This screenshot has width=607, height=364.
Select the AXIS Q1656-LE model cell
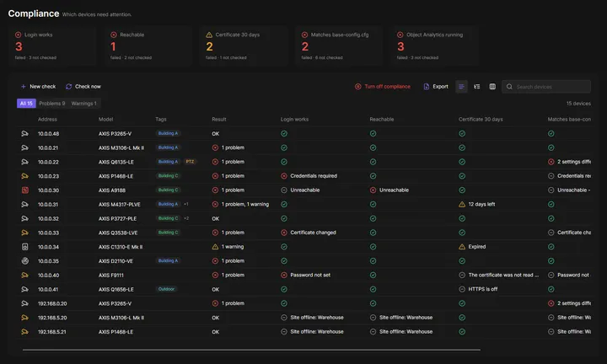(x=115, y=289)
